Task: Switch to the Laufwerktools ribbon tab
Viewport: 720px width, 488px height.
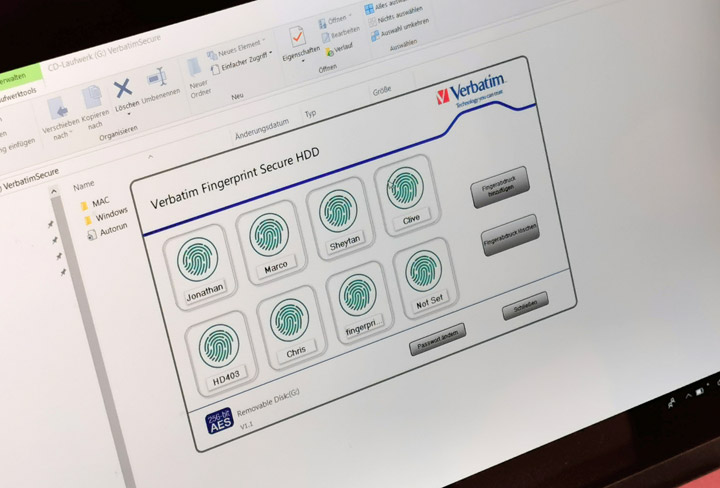Action: click(17, 95)
